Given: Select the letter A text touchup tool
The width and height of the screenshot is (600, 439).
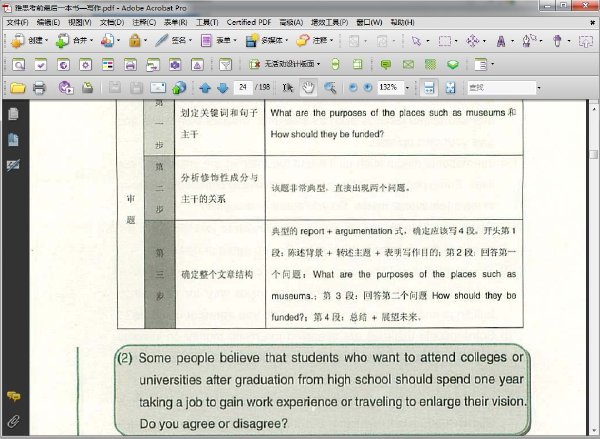Looking at the screenshot, I should point(501,41).
